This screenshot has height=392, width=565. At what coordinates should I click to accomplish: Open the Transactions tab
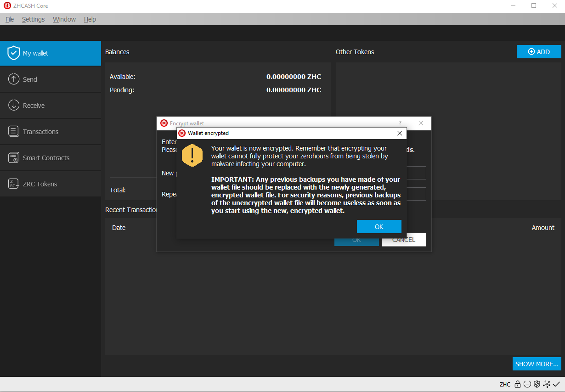pyautogui.click(x=51, y=132)
